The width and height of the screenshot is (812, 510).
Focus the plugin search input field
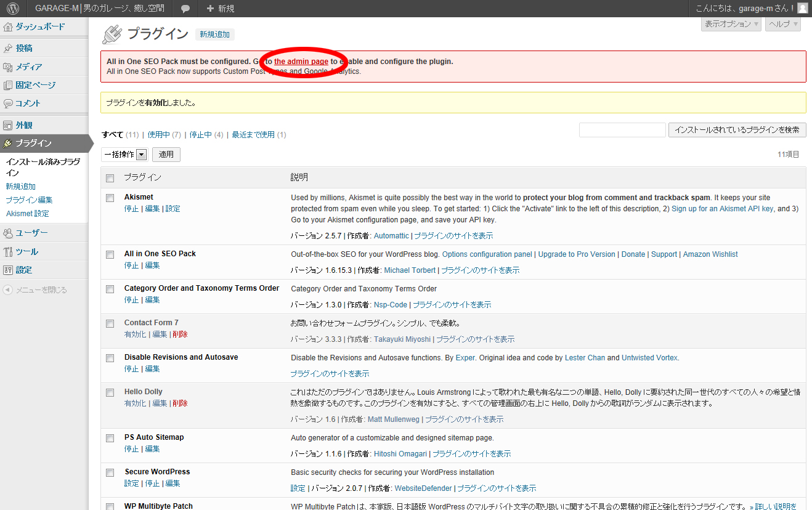[622, 130]
